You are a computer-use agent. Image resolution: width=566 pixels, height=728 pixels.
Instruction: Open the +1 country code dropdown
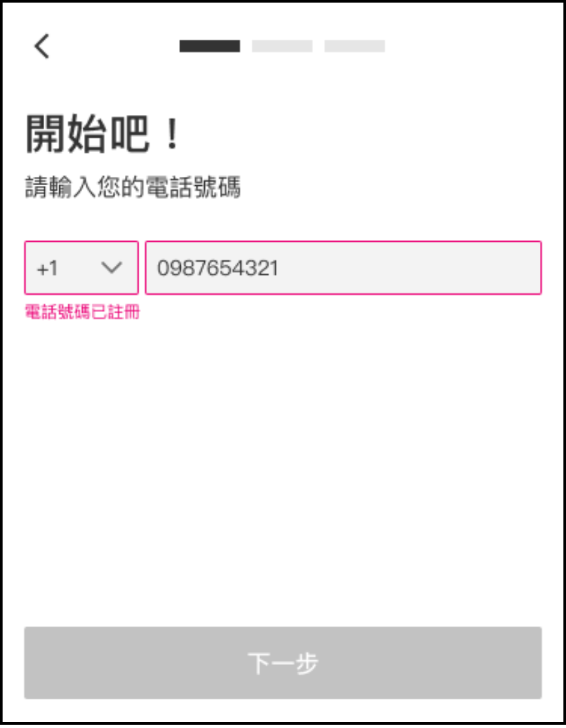click(81, 267)
